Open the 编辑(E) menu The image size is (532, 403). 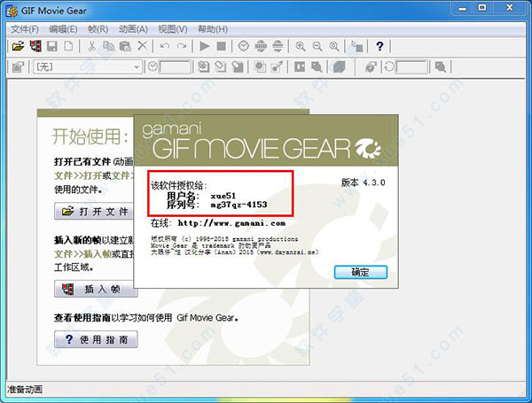pyautogui.click(x=63, y=29)
